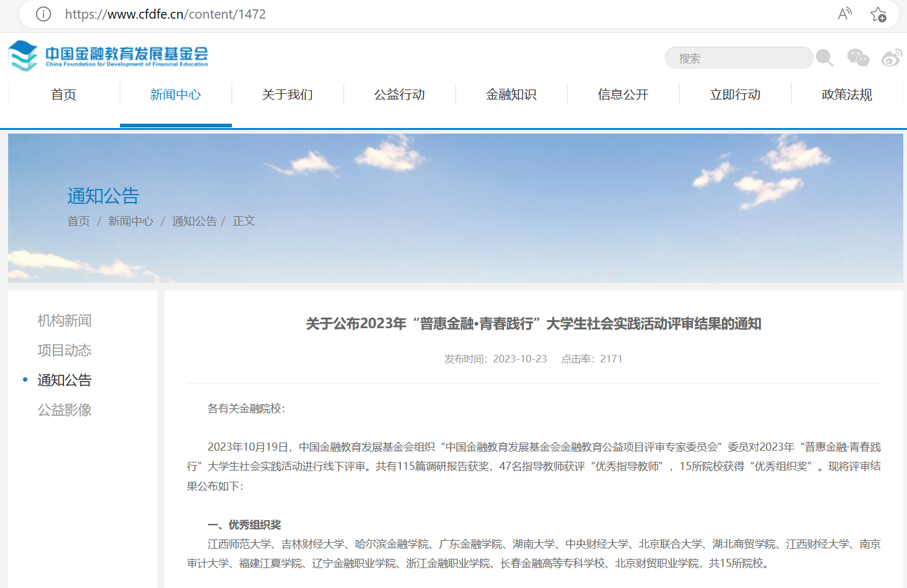Click into the 搜索 search field

[739, 58]
